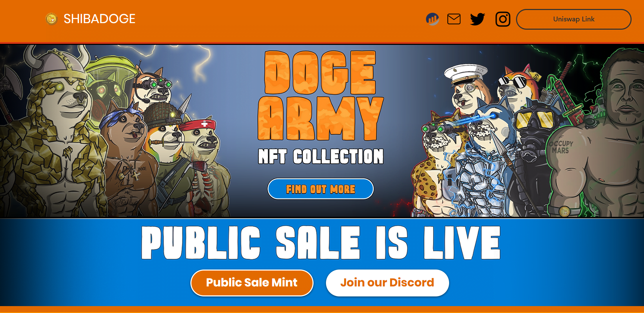
Task: Click the Find Out More button
Action: (321, 189)
